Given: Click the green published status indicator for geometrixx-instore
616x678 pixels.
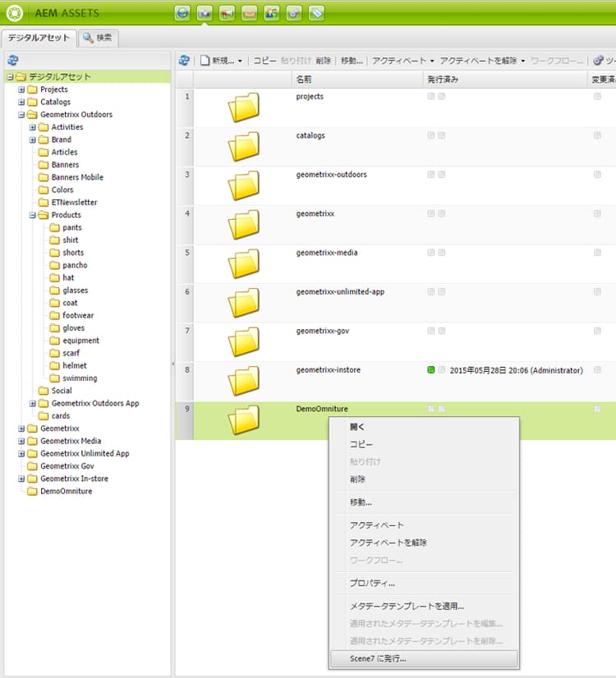Looking at the screenshot, I should pos(431,369).
